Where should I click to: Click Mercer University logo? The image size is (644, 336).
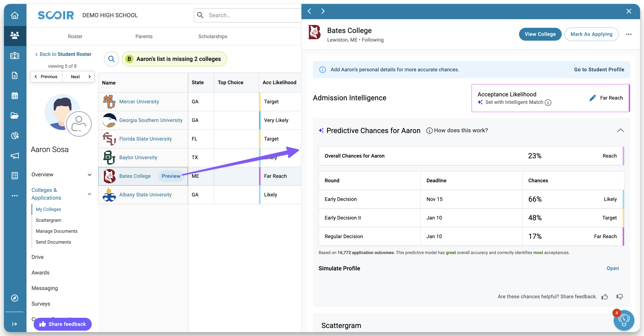pos(109,102)
